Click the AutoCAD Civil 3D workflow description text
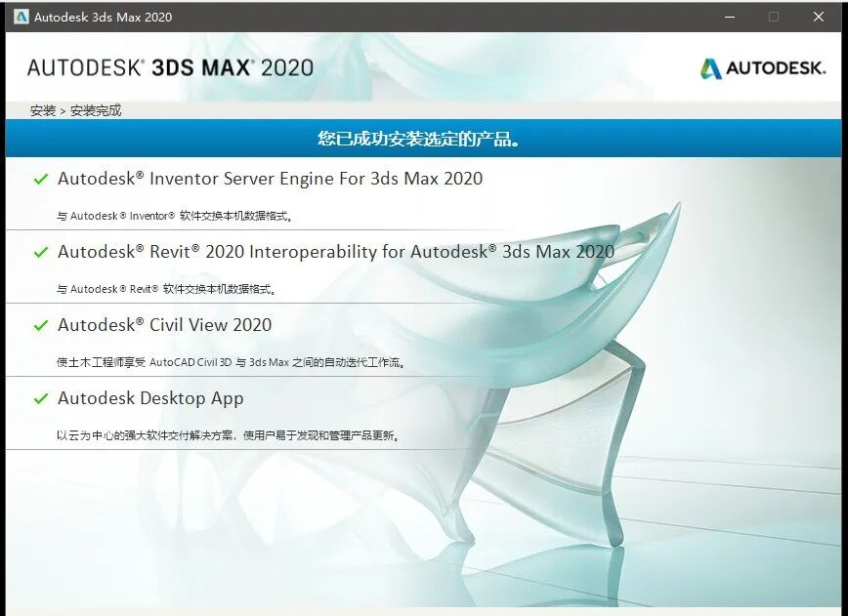 231,362
